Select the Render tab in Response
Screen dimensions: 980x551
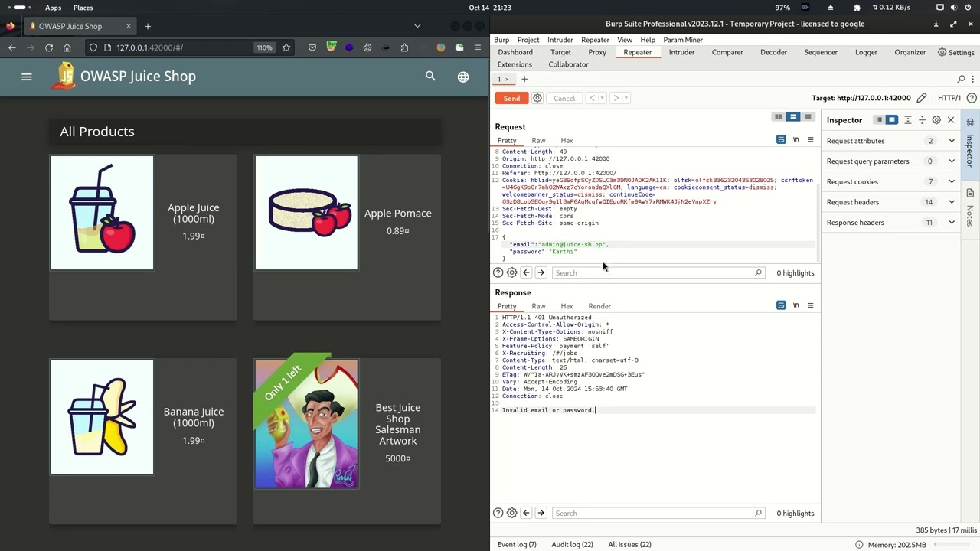click(x=599, y=306)
